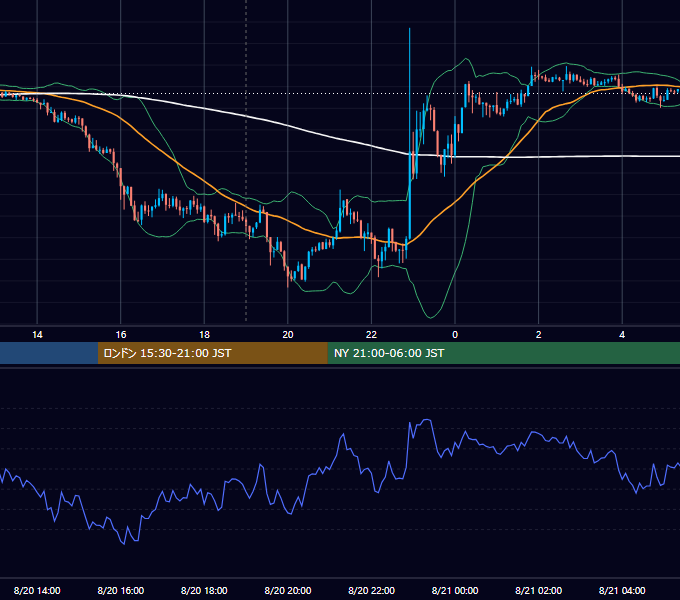Click the 8/20 22:00 time label
The width and height of the screenshot is (680, 600).
(x=371, y=590)
